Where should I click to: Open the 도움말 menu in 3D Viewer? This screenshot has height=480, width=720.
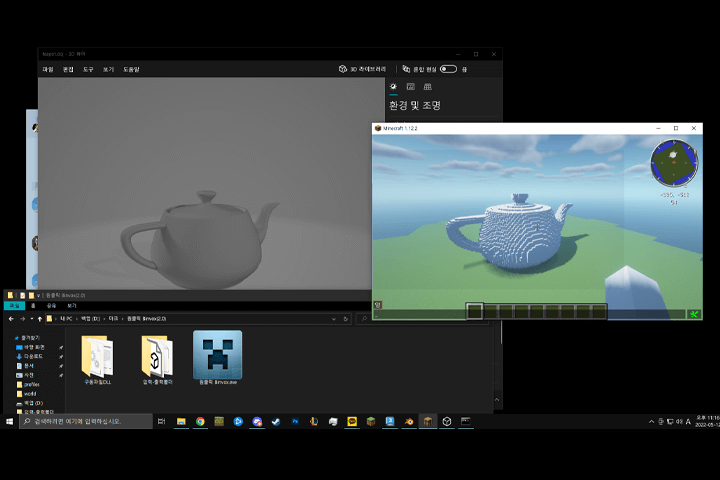click(131, 69)
